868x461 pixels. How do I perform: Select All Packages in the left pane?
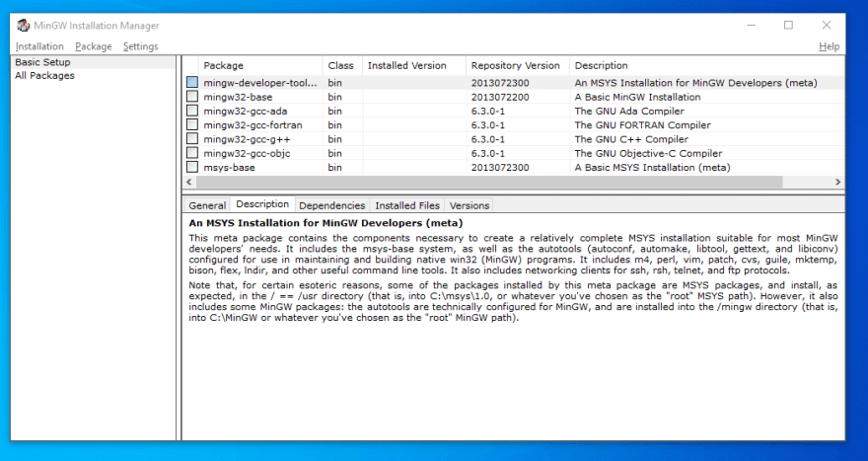pyautogui.click(x=44, y=75)
